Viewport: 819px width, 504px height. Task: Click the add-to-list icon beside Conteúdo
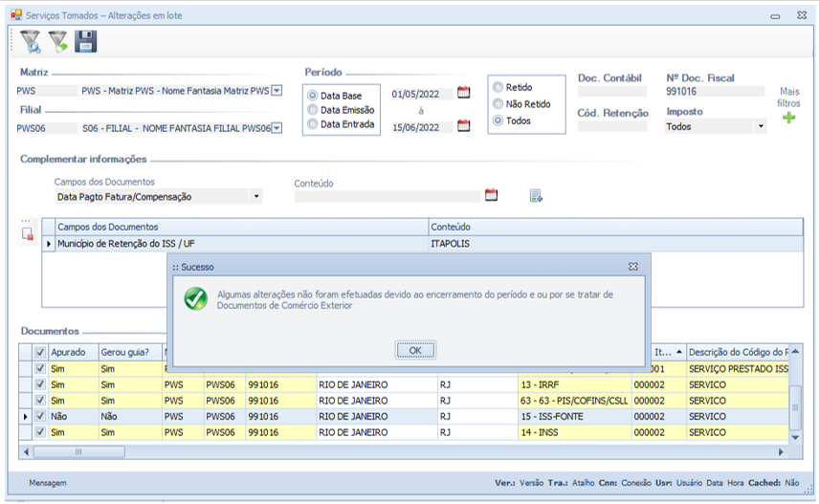[x=536, y=196]
